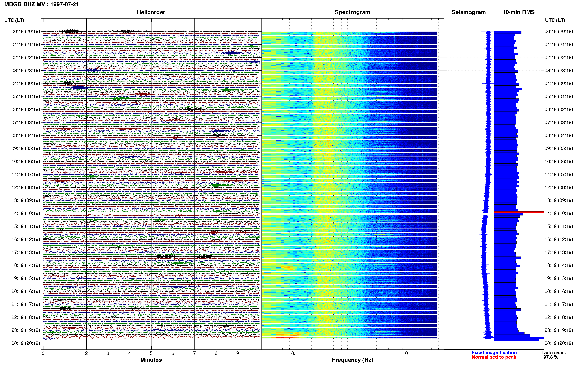Select left-axis time label 08:19 (04:19)

(x=26, y=135)
